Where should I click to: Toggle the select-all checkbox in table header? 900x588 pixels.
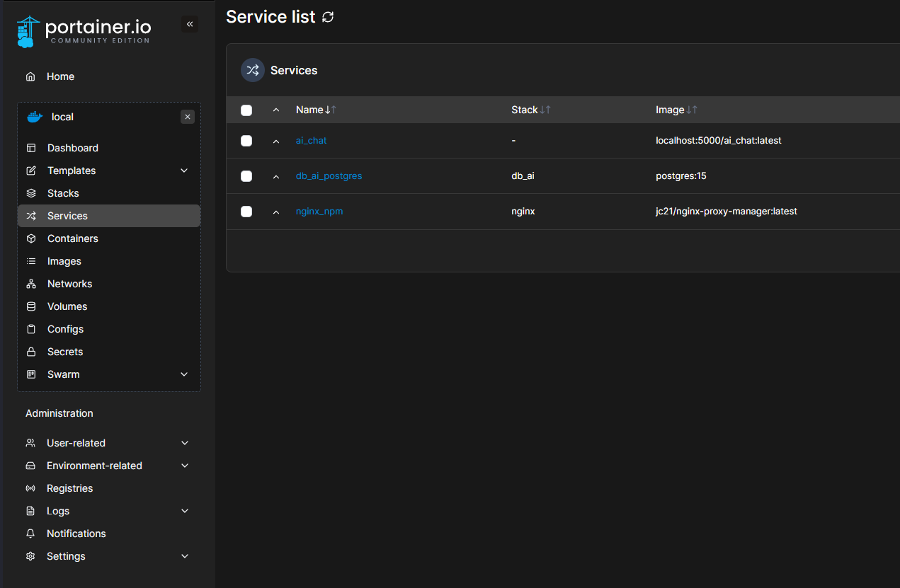click(x=246, y=110)
